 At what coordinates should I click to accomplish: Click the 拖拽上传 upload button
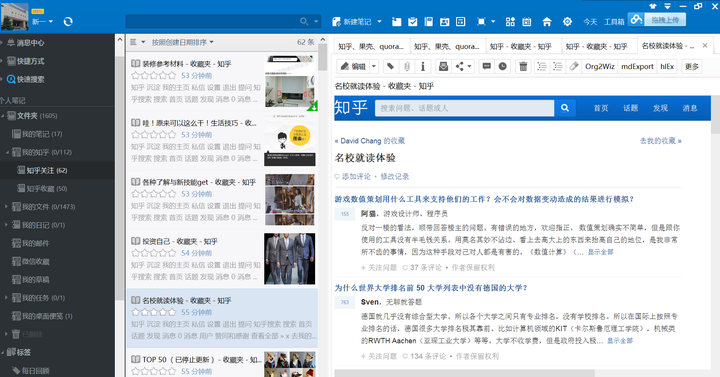click(665, 20)
